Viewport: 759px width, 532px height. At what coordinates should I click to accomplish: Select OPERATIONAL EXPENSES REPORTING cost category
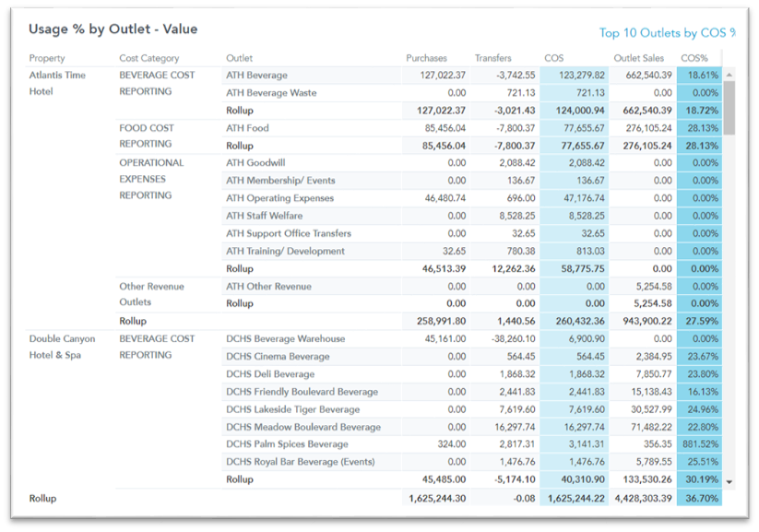pos(151,179)
